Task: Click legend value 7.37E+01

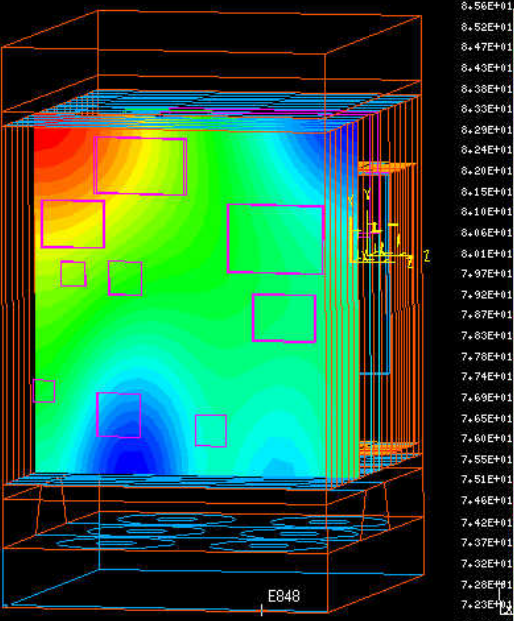Action: point(487,542)
